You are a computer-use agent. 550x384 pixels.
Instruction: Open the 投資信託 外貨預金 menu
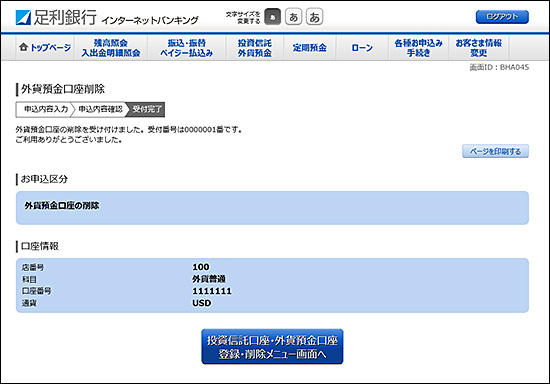pyautogui.click(x=255, y=48)
